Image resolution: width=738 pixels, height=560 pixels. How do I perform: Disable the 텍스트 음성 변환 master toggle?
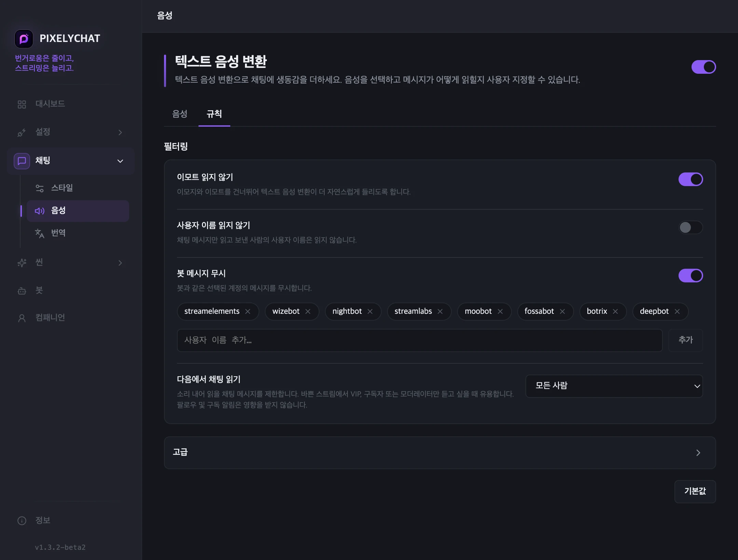pyautogui.click(x=703, y=67)
